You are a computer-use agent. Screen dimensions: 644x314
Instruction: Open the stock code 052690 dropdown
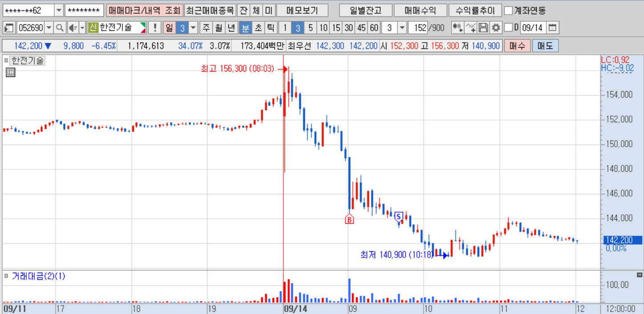[x=49, y=28]
